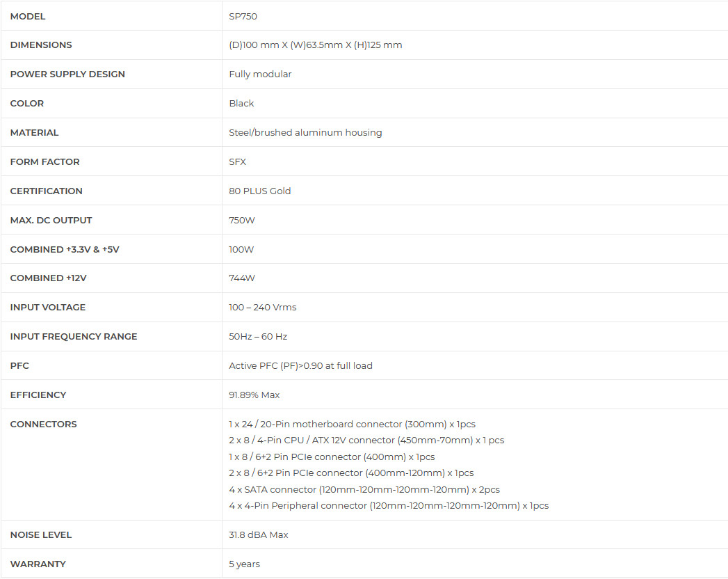Click the SATA connector line
Image resolution: width=728 pixels, height=579 pixels.
click(364, 489)
